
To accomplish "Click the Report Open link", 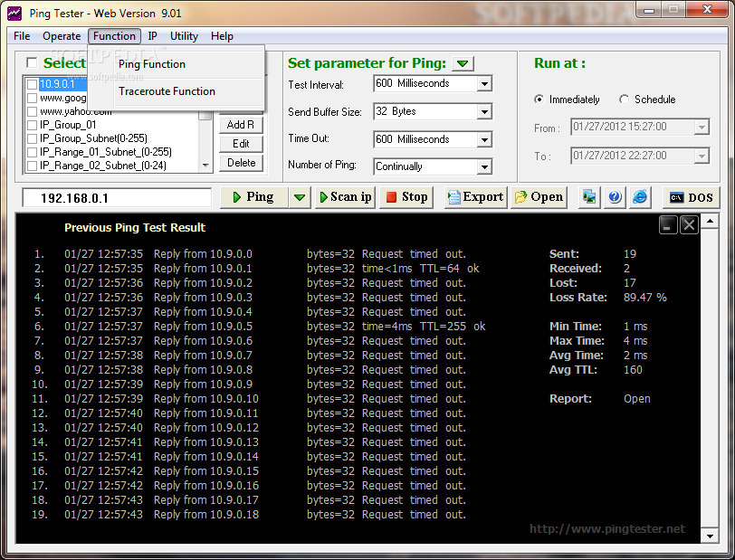I will click(x=636, y=399).
